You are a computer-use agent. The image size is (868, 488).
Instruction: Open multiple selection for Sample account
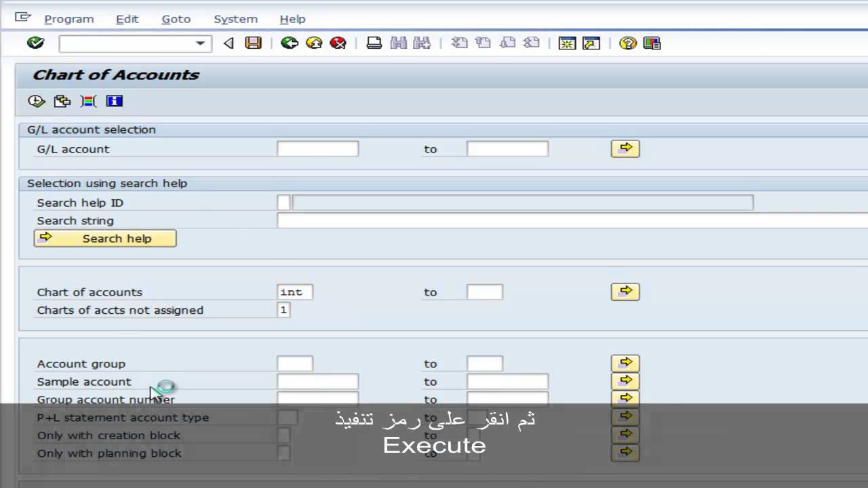625,380
